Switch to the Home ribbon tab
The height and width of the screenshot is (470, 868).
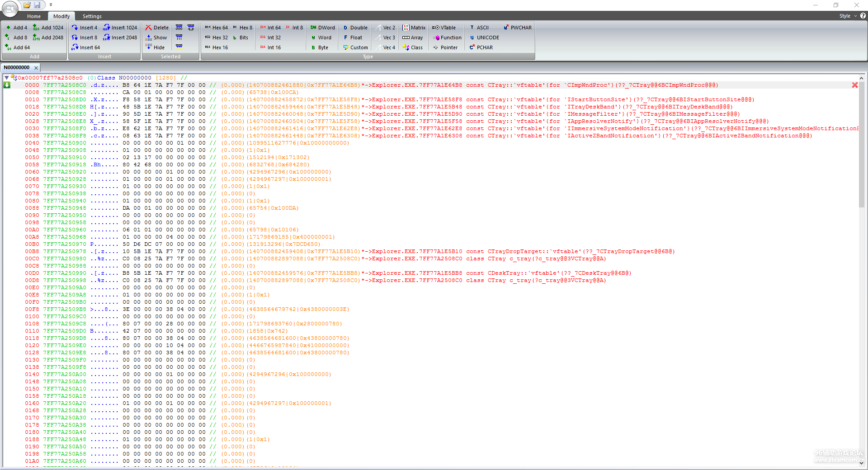[x=34, y=16]
